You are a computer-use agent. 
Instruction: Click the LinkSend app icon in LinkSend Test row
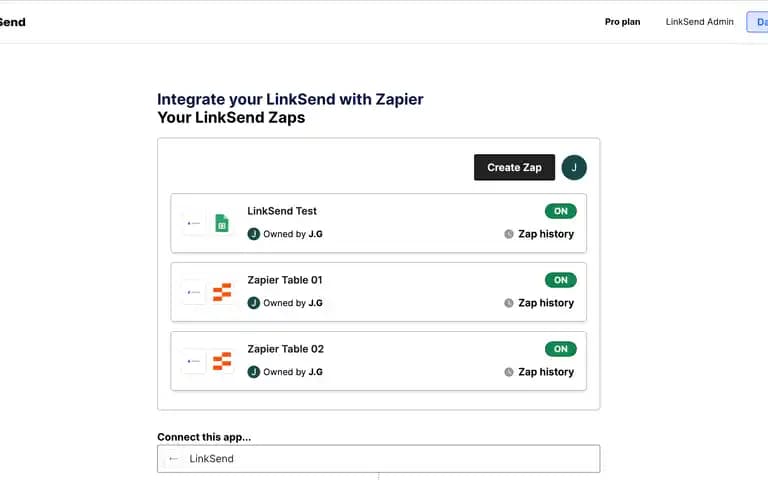click(193, 223)
